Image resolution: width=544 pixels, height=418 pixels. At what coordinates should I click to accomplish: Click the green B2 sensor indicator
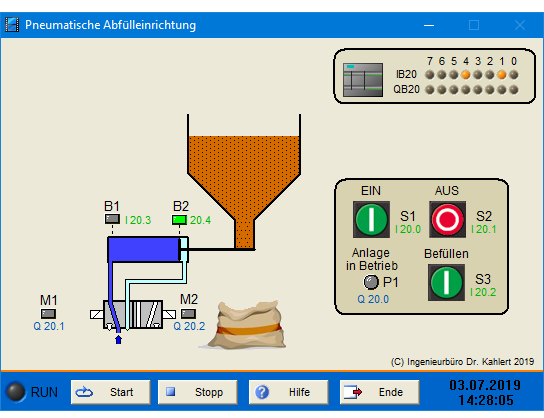click(179, 220)
